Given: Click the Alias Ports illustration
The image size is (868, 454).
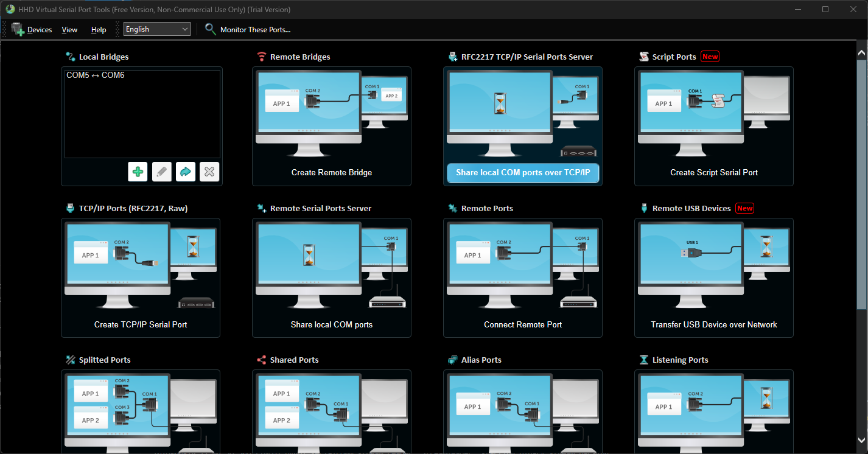Looking at the screenshot, I should (x=523, y=413).
